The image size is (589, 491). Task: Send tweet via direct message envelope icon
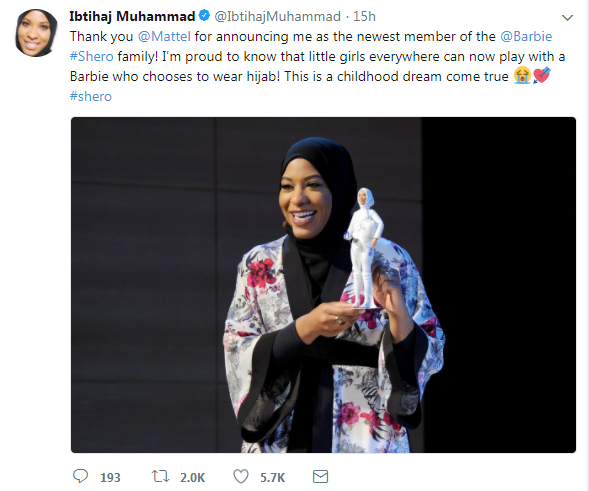320,476
